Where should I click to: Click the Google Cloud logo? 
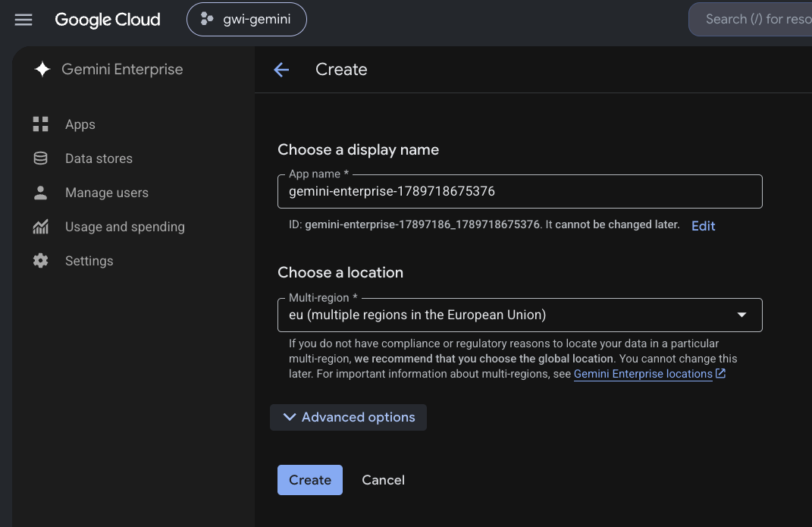pos(108,20)
